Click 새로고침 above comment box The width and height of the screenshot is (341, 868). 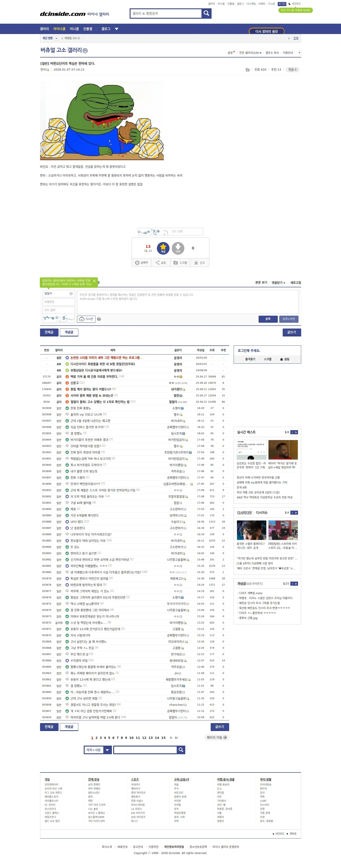296,283
